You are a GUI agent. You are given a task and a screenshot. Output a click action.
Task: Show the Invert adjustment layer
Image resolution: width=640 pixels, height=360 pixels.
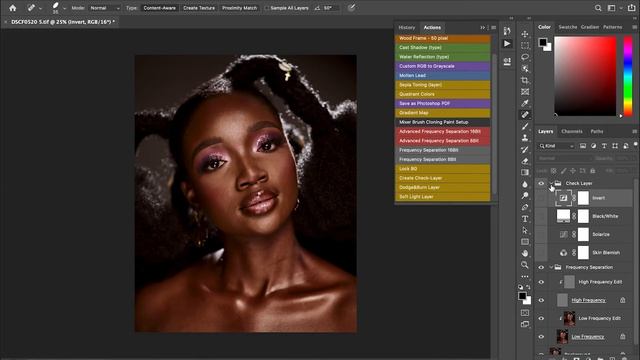pos(541,198)
